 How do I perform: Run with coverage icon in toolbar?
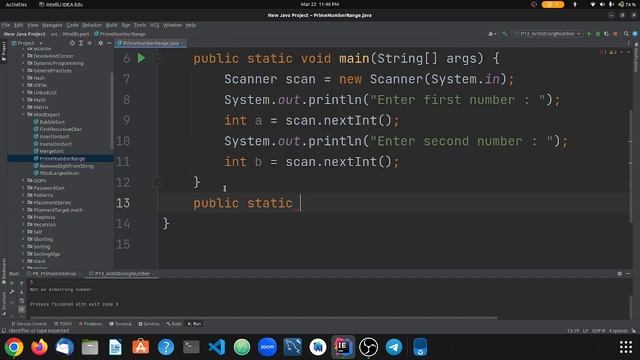coord(606,34)
